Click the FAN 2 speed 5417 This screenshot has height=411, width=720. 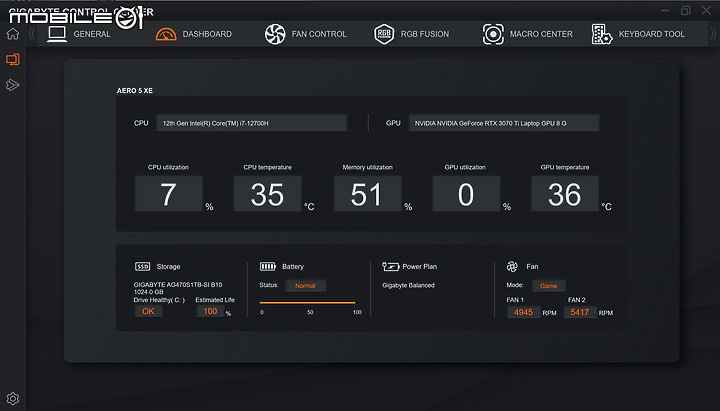580,312
